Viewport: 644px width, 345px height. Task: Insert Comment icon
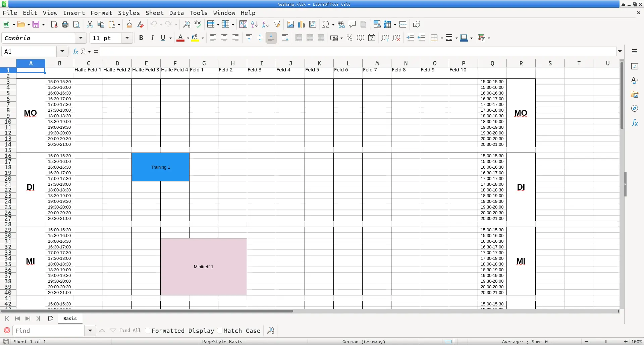[x=352, y=24]
